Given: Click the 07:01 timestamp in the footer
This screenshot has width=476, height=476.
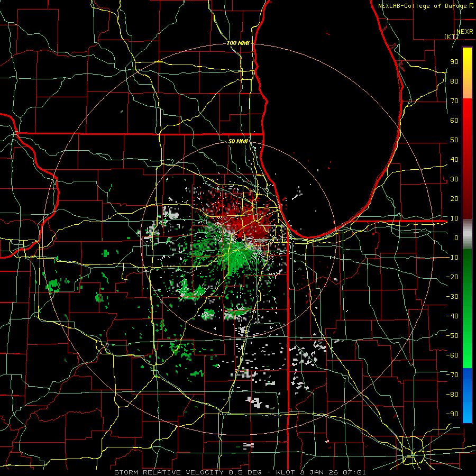Looking at the screenshot, I should click(x=355, y=472).
